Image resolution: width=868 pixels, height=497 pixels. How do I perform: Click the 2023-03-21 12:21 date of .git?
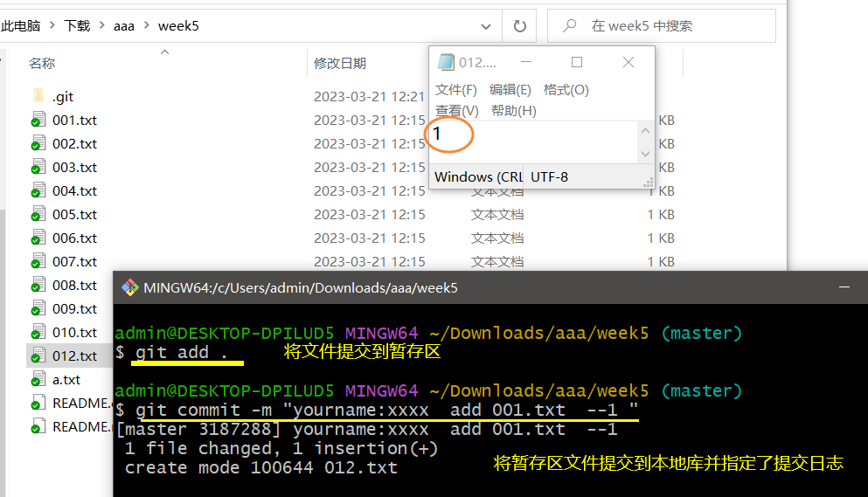(369, 96)
